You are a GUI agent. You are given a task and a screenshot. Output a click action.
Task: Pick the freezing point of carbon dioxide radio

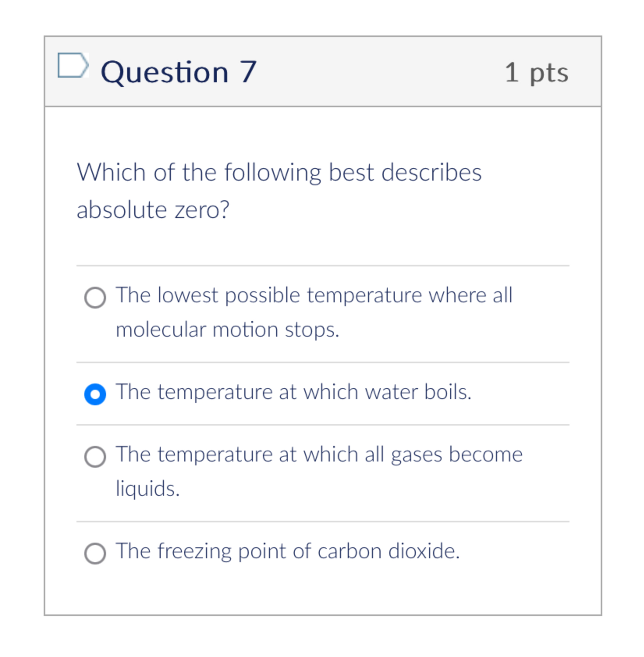pos(95,553)
